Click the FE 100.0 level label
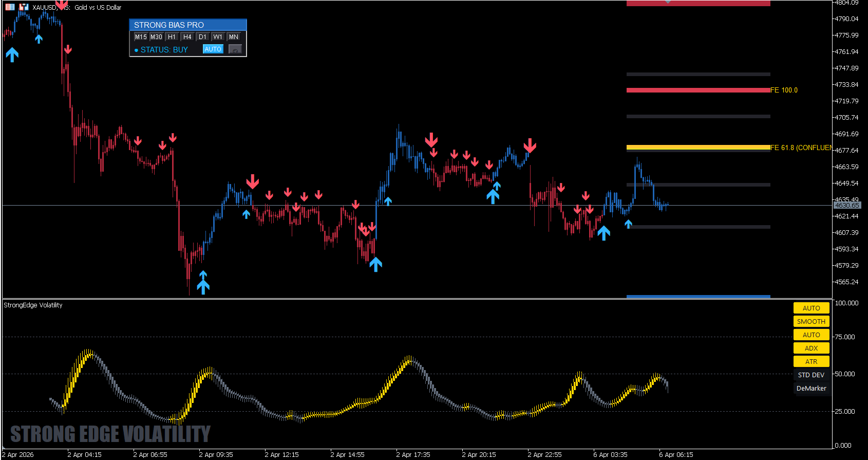Viewport: 868px width, 460px height. click(x=784, y=90)
